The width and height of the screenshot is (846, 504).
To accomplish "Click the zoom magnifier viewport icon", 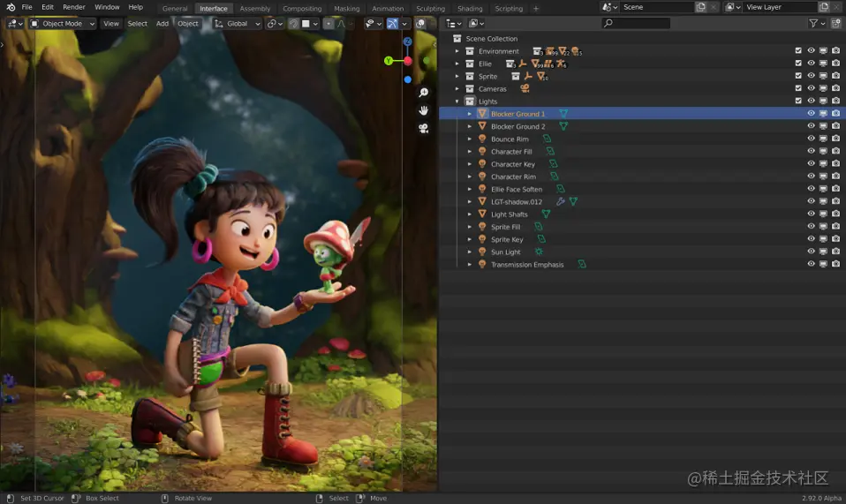I will tap(424, 93).
